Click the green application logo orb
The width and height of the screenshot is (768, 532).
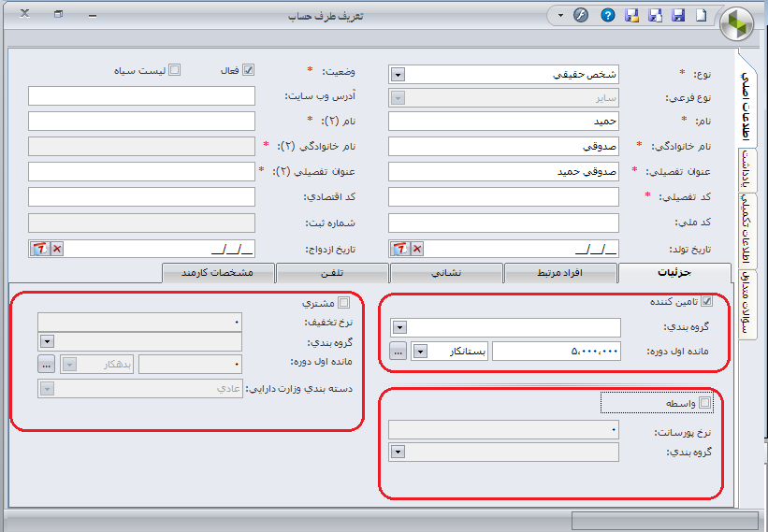tap(738, 24)
